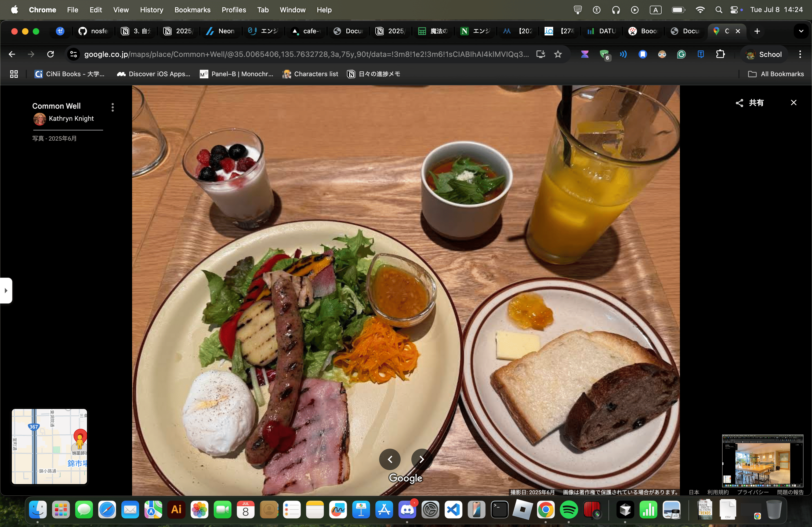The width and height of the screenshot is (812, 527).
Task: Open the tab search dropdown chevron
Action: (x=801, y=31)
